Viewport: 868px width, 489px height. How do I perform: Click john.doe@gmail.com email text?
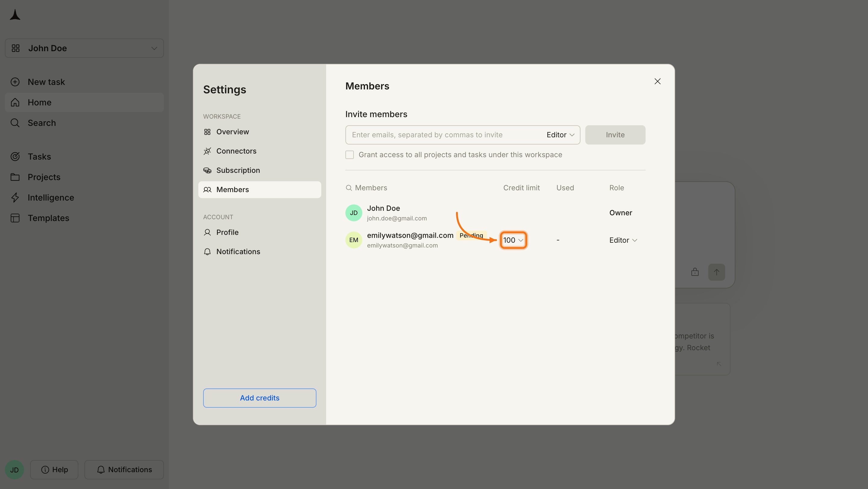(397, 218)
